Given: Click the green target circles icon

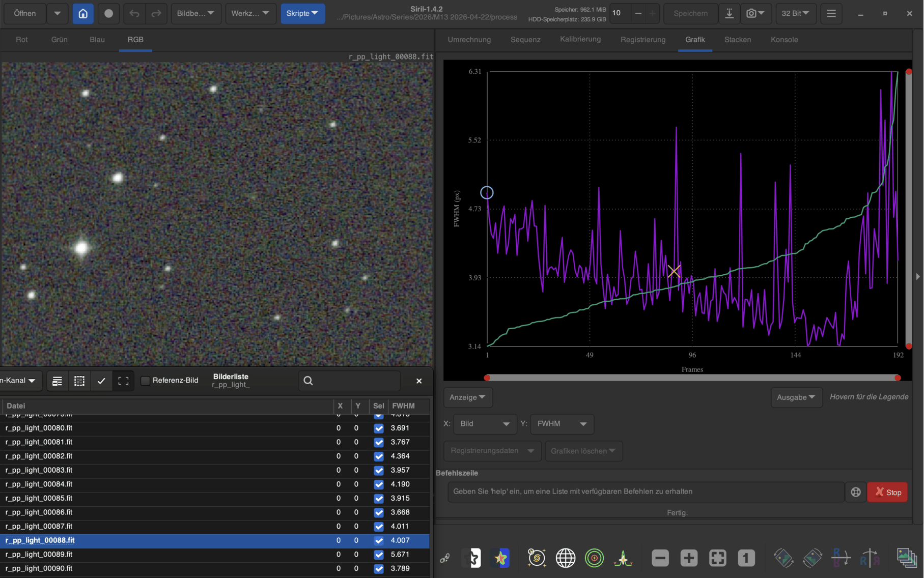Looking at the screenshot, I should tap(594, 558).
